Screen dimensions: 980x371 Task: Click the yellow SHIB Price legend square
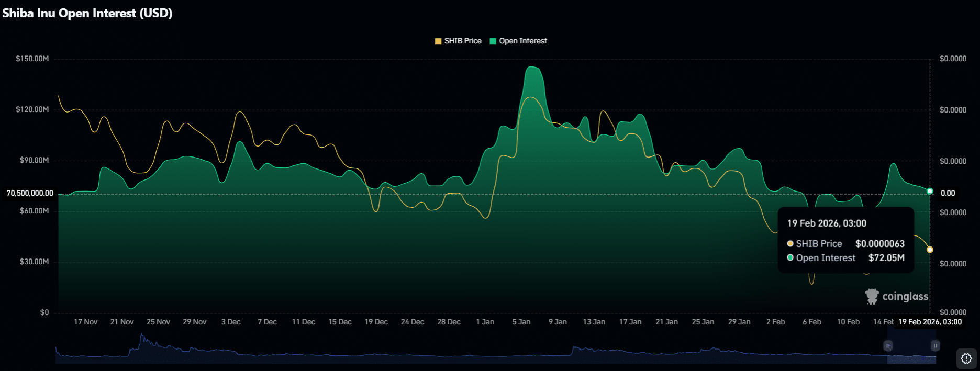(438, 41)
